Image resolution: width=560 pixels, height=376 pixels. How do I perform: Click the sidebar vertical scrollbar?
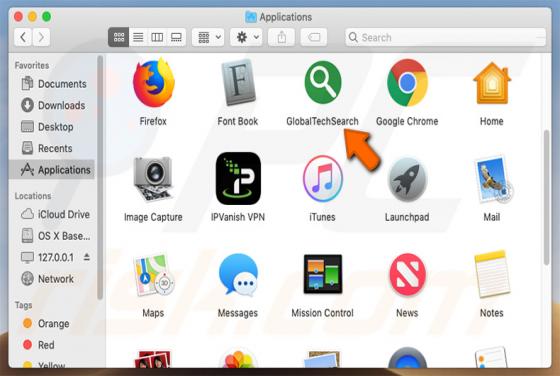click(100, 177)
